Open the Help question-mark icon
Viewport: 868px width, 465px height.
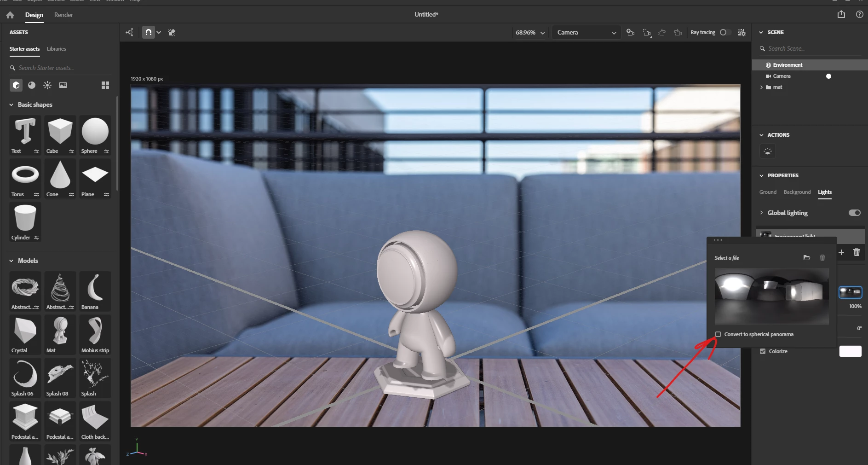click(859, 14)
